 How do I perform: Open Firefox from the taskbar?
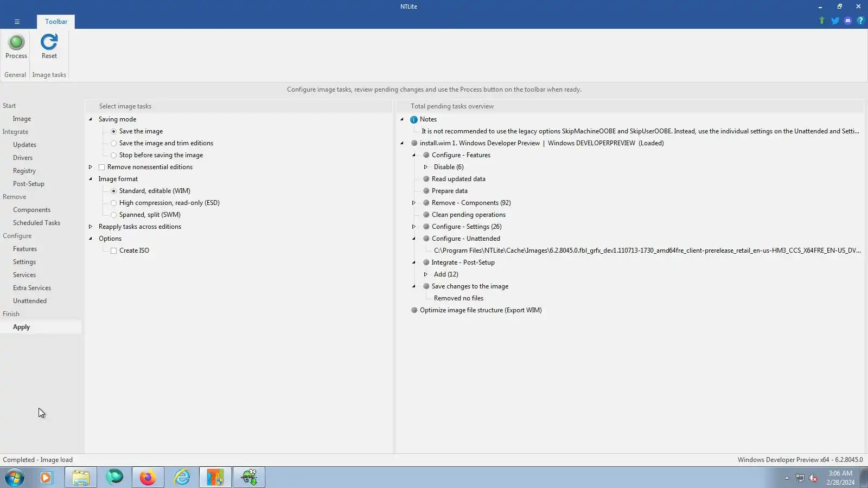pyautogui.click(x=148, y=477)
